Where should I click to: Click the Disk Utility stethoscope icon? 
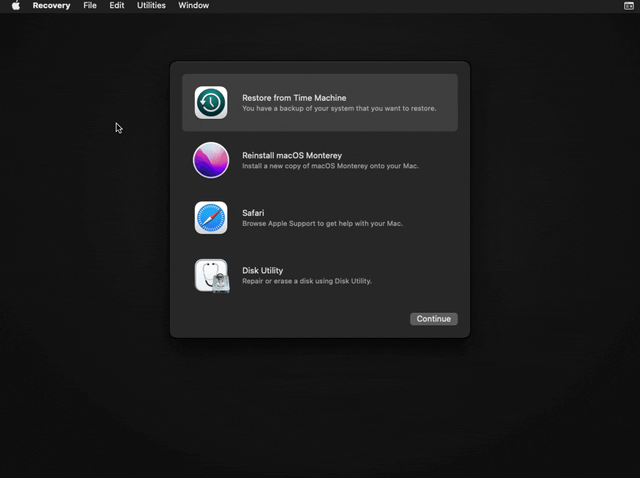[x=211, y=275]
